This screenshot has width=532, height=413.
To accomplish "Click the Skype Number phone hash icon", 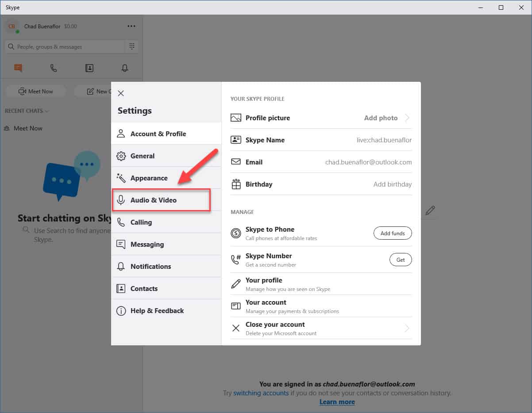I will [x=236, y=260].
